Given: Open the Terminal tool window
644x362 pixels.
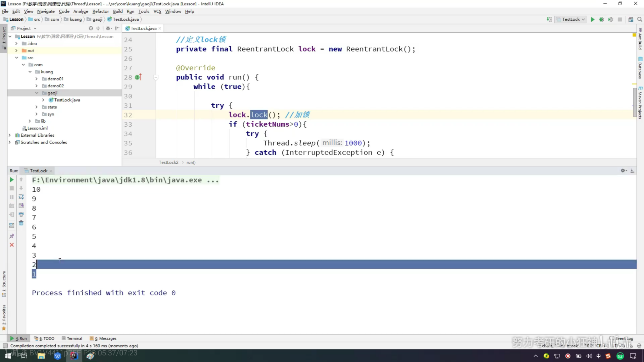Looking at the screenshot, I should click(x=72, y=338).
